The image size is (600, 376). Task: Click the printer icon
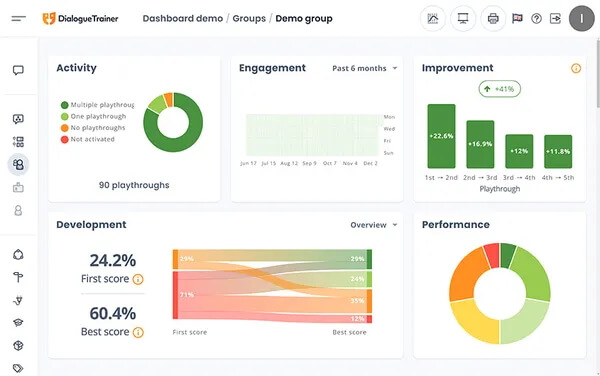pos(493,18)
